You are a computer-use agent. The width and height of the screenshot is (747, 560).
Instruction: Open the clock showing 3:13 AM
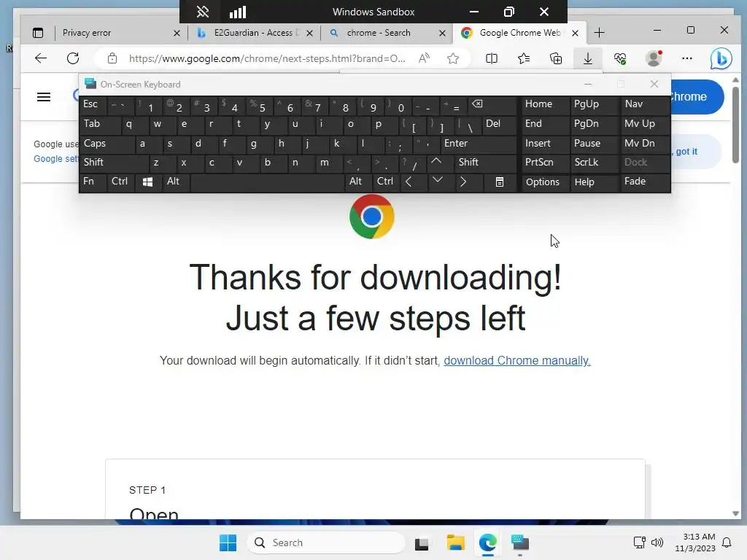click(695, 542)
